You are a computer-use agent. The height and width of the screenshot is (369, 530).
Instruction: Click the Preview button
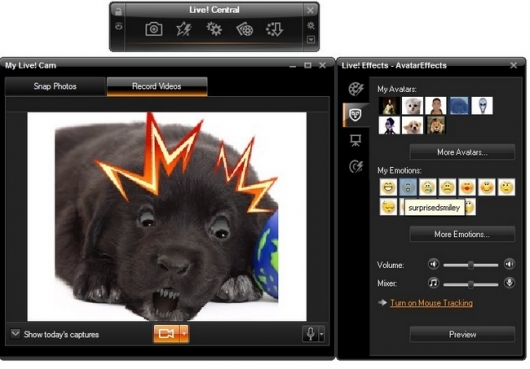462,335
